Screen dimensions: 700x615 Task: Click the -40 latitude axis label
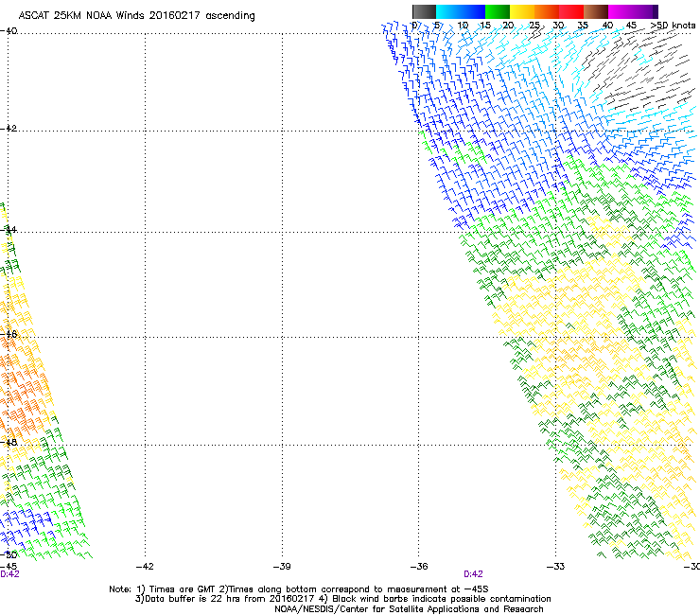pyautogui.click(x=9, y=31)
